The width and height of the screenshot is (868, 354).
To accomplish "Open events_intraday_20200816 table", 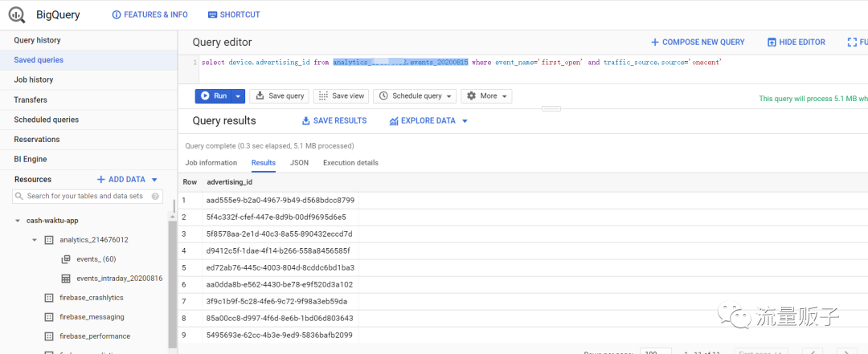I will [120, 279].
